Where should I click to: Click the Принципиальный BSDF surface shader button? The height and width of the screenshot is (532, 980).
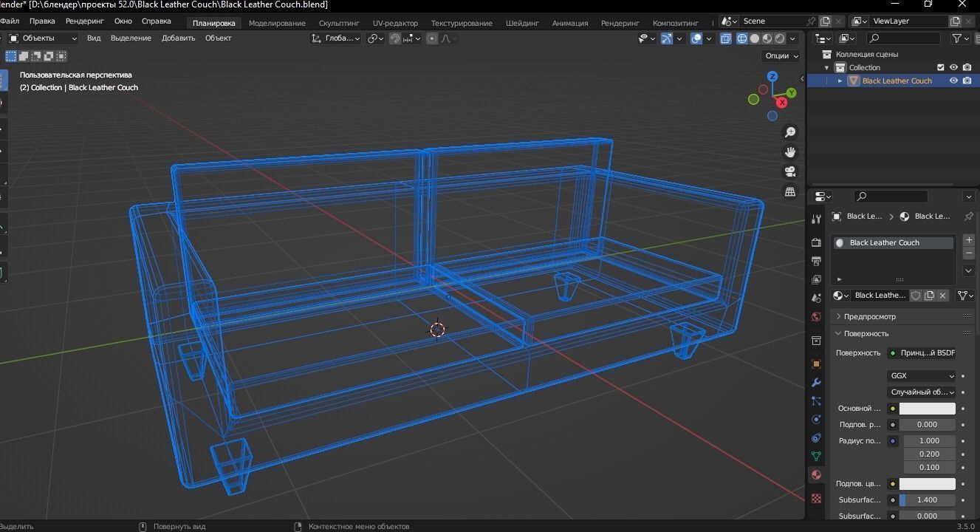922,353
